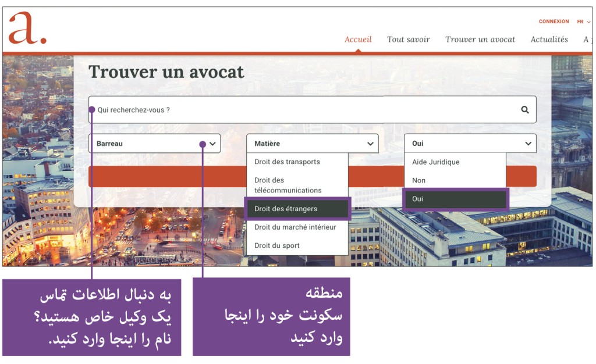Open the "Tout savoir" page
This screenshot has width=596, height=364.
[x=408, y=39]
